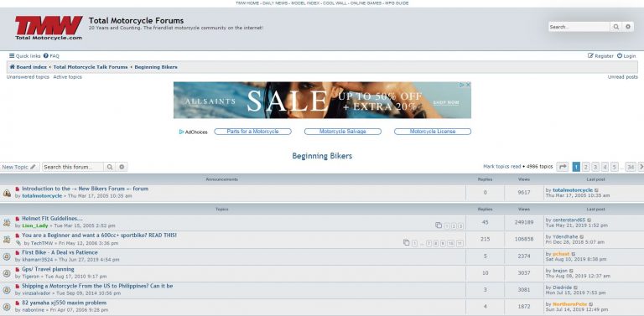Open TMW HOME top menu link
644x316 pixels.
(247, 3)
